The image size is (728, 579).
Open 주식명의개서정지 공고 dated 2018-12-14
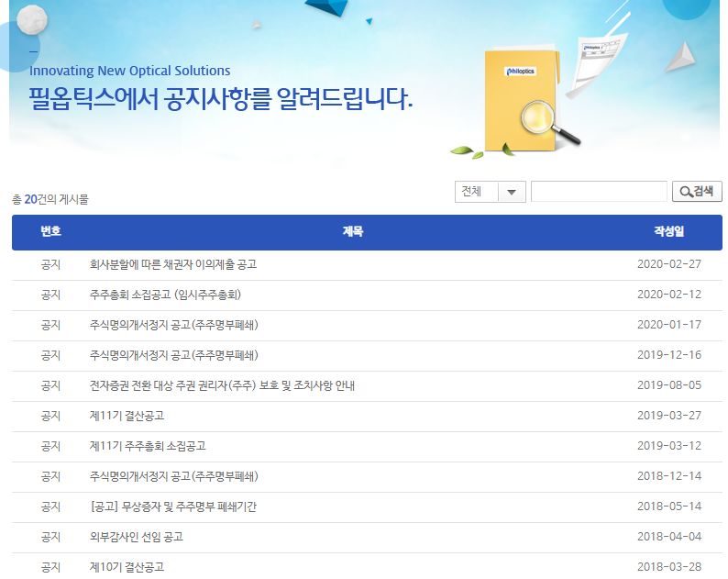(173, 476)
